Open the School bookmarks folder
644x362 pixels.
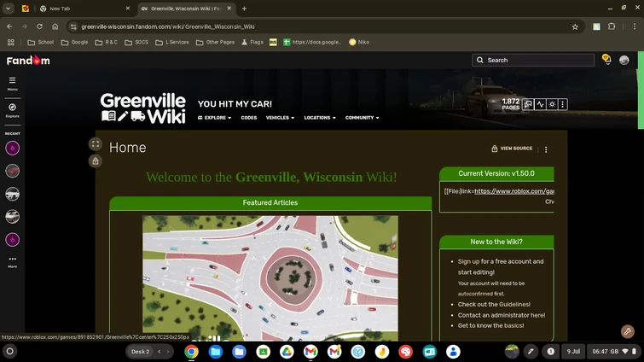[x=41, y=42]
